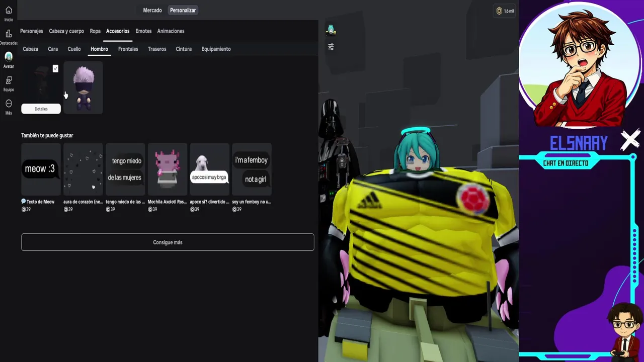Open the Animaciones category
Viewport: 644px width, 362px height.
[171, 31]
